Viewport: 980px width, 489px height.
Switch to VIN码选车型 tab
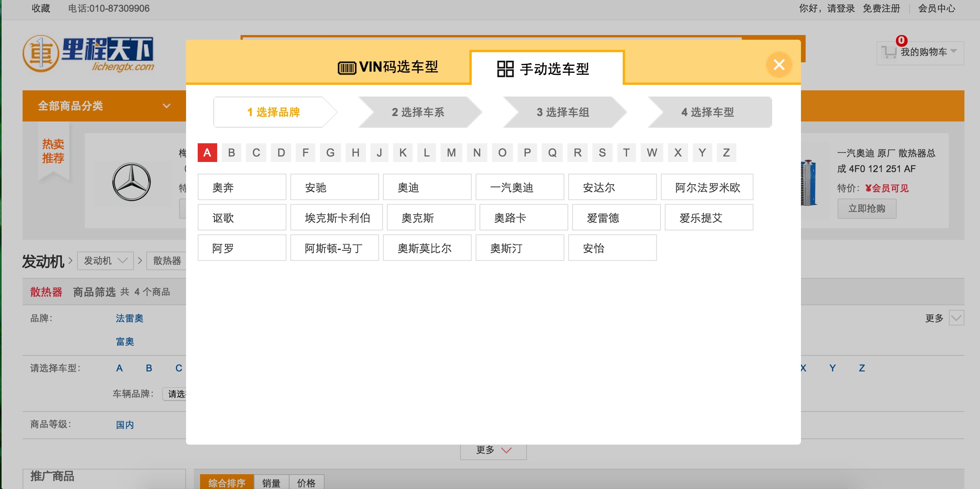coord(388,67)
